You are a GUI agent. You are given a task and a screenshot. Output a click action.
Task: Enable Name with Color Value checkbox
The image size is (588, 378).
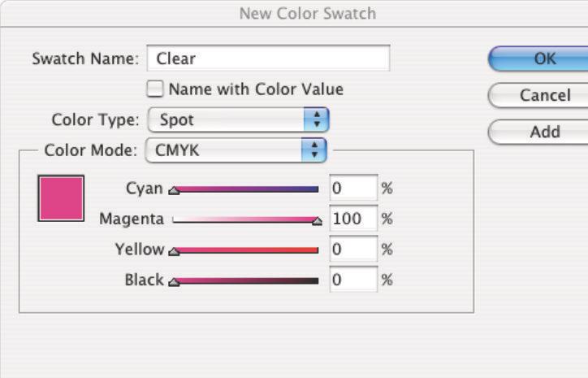pos(153,89)
